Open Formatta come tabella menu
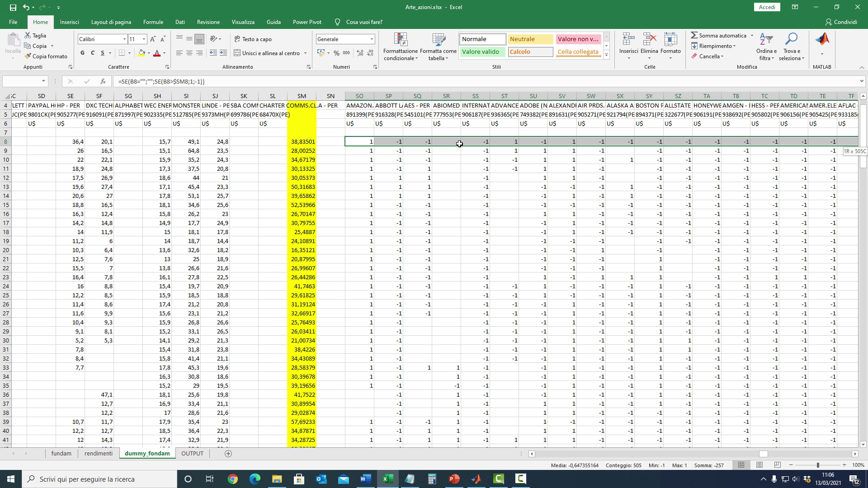Image resolution: width=868 pixels, height=488 pixels. coord(438,47)
